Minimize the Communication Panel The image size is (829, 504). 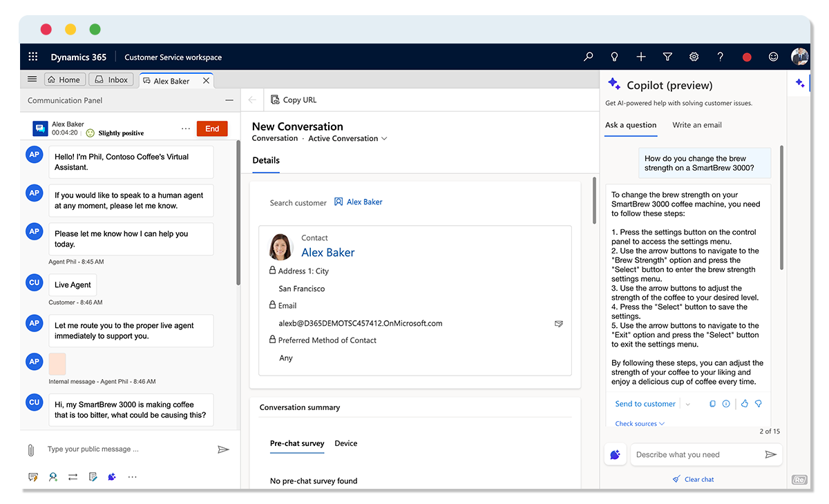tap(229, 100)
